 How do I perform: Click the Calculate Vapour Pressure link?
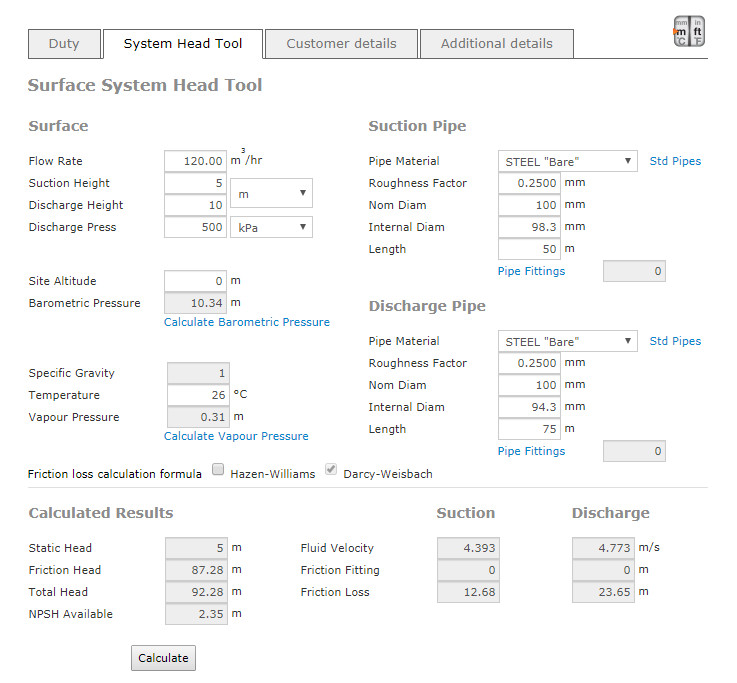coord(236,436)
